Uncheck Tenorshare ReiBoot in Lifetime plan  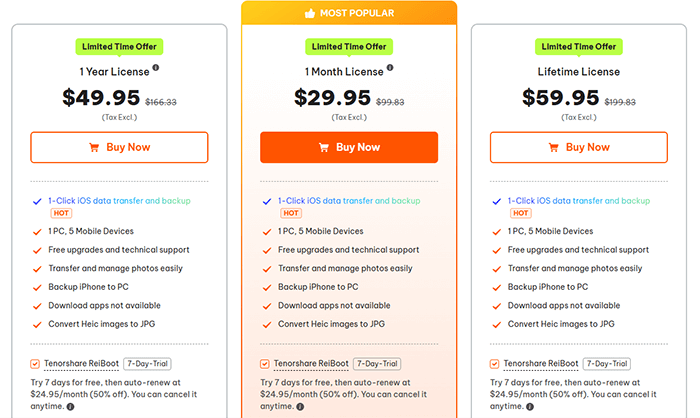(x=494, y=364)
